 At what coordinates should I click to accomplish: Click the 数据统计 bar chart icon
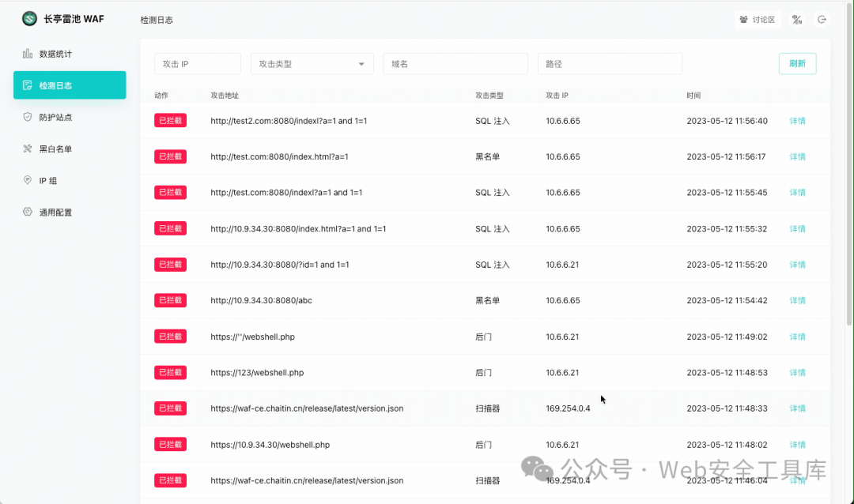(x=27, y=54)
